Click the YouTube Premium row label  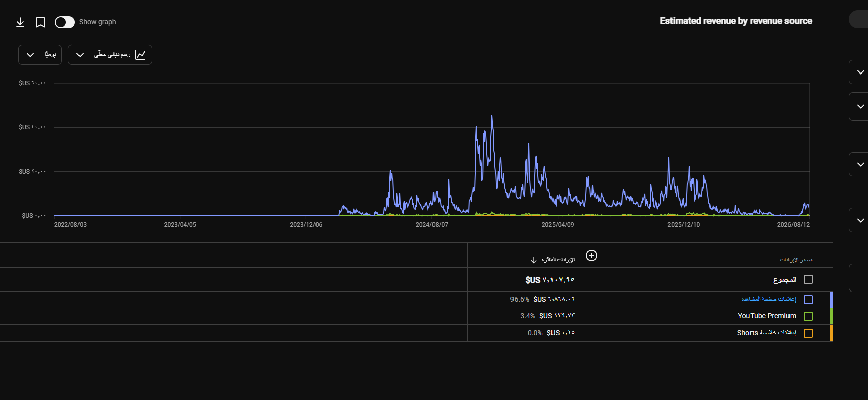(767, 316)
